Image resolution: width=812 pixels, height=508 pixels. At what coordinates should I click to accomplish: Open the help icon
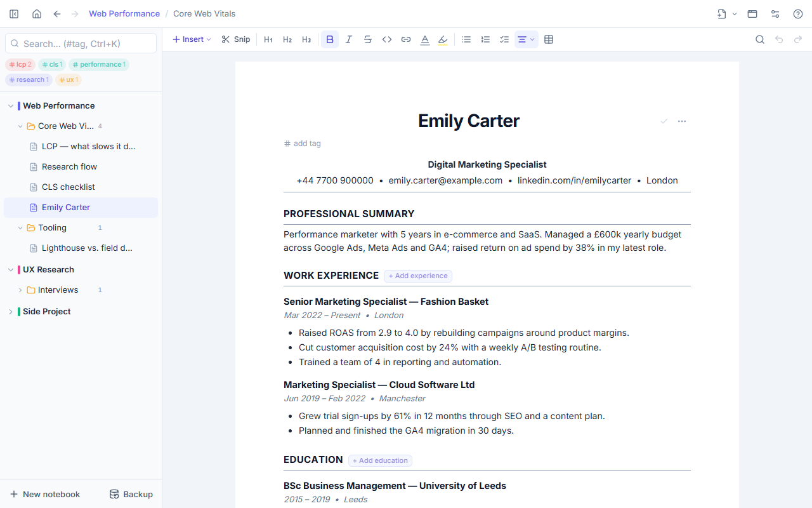pyautogui.click(x=798, y=14)
